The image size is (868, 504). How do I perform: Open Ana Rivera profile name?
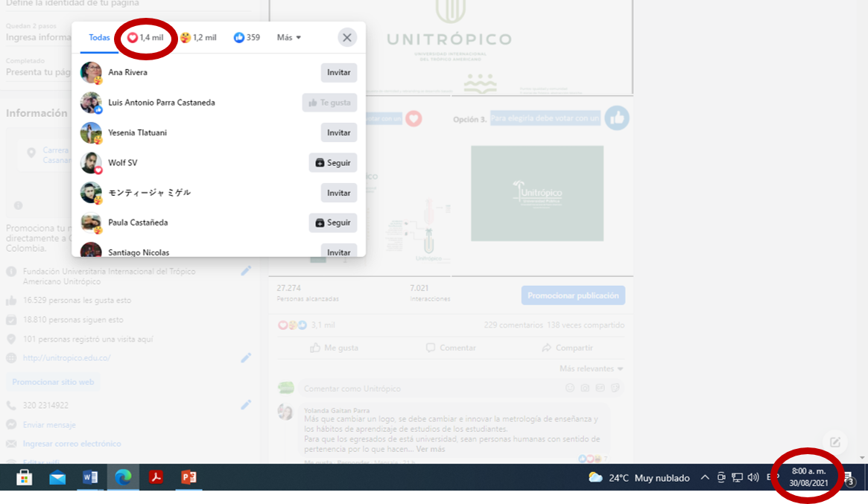click(128, 72)
